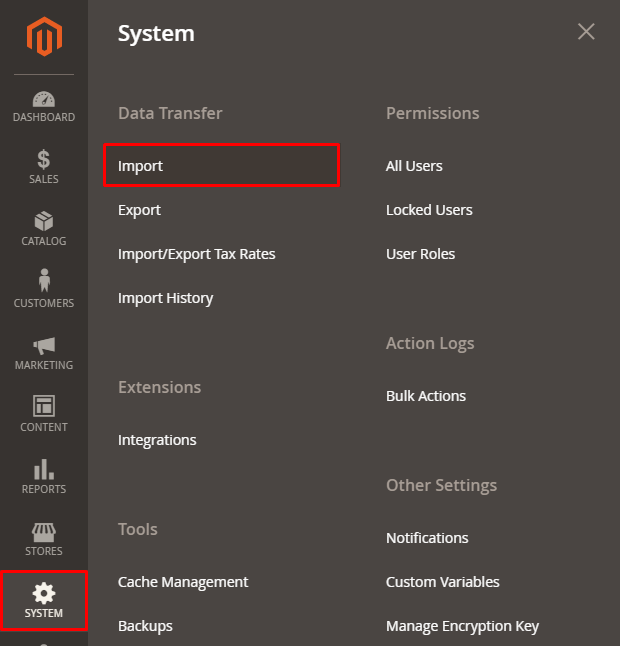The image size is (620, 646).
Task: Open Bulk Actions log
Action: point(426,396)
